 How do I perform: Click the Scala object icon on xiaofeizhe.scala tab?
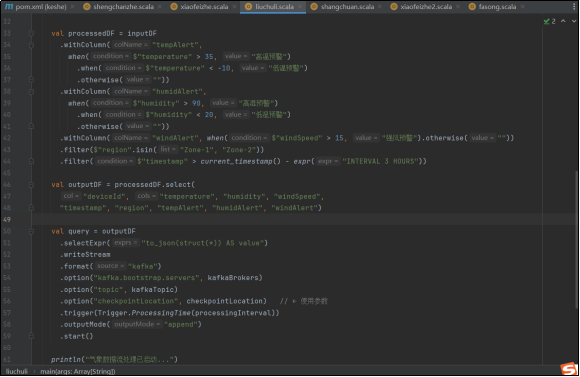(174, 7)
